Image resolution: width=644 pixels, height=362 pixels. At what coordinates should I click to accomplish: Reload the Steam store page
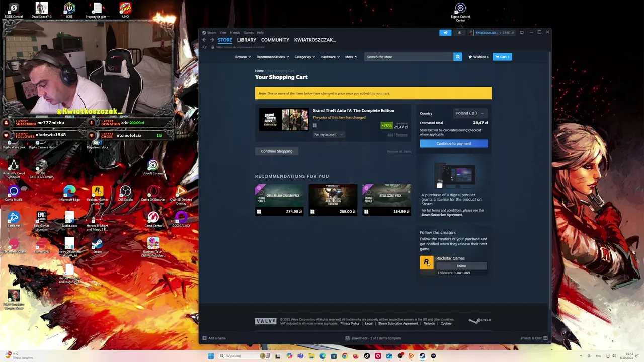[x=204, y=47]
